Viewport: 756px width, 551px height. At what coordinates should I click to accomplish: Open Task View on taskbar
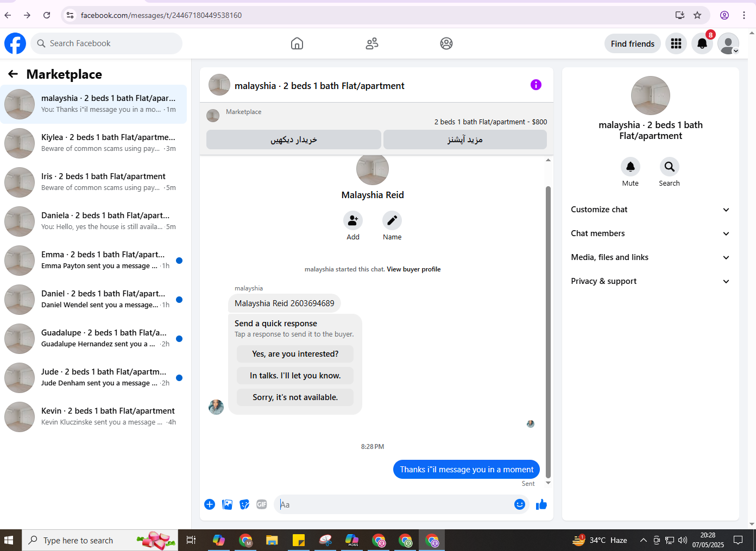coord(191,540)
